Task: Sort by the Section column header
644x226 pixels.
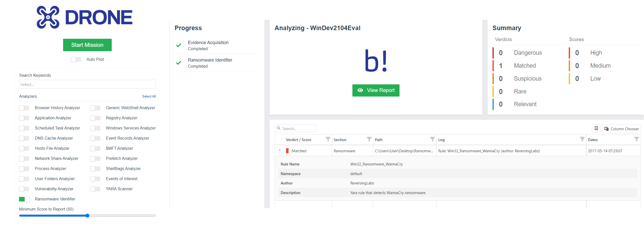Action: pyautogui.click(x=340, y=140)
